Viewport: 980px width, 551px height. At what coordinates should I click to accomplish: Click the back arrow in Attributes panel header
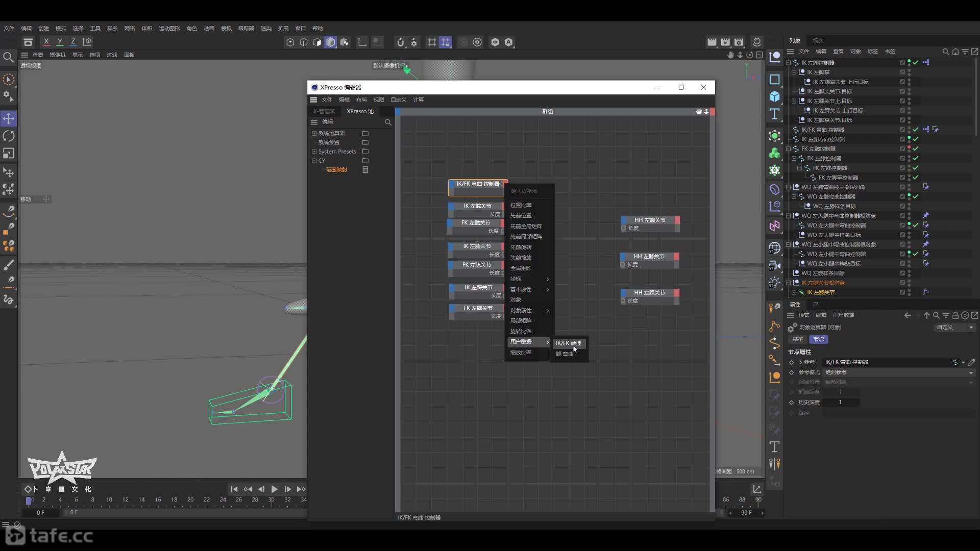908,315
